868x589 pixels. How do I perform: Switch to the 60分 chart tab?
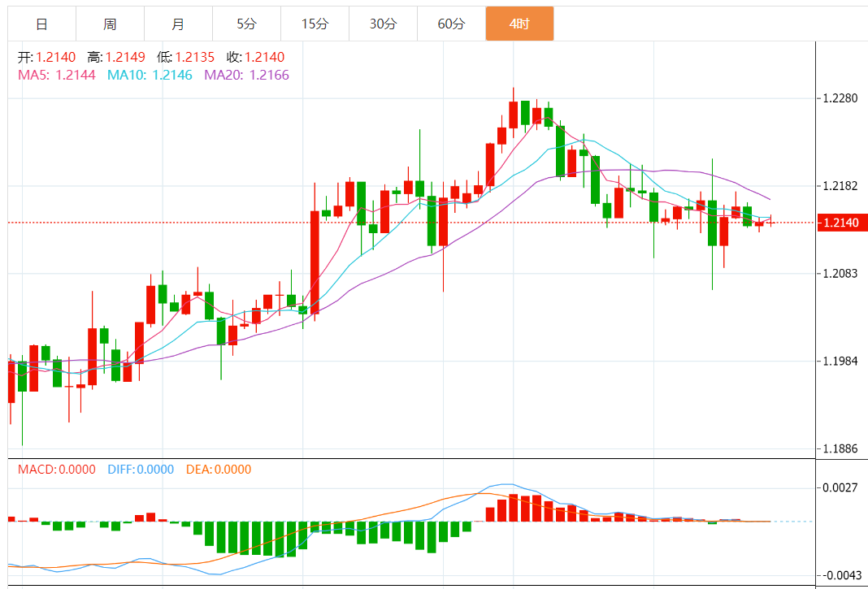tap(451, 24)
